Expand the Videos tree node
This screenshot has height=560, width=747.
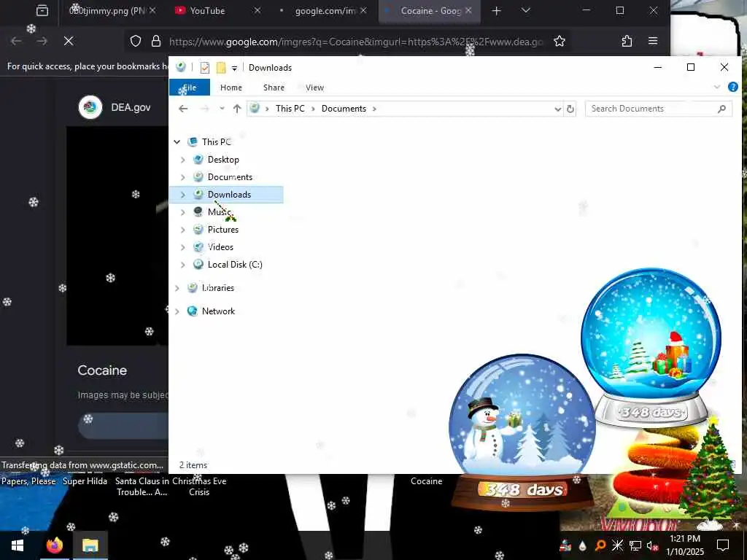(x=183, y=247)
